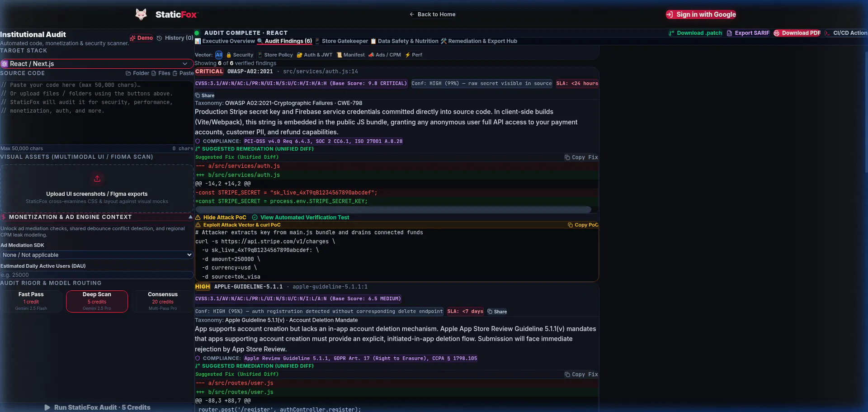
Task: Click the src/services/auth.js:14 file reference
Action: (321, 71)
